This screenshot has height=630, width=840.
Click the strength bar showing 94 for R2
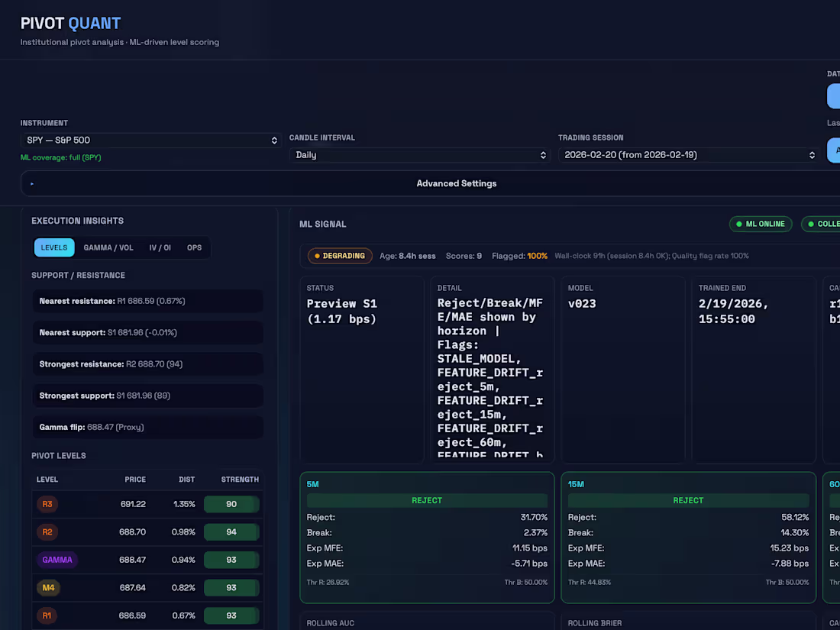click(232, 531)
